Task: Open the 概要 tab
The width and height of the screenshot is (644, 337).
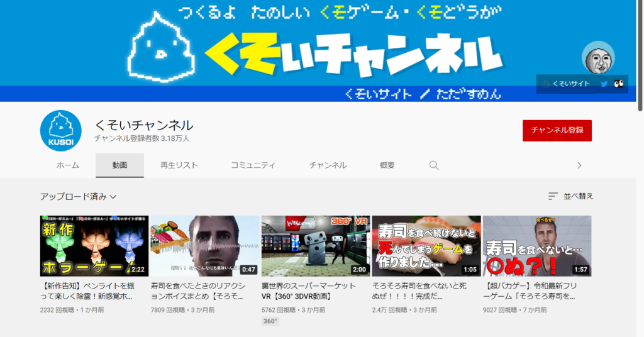Action: [x=387, y=165]
